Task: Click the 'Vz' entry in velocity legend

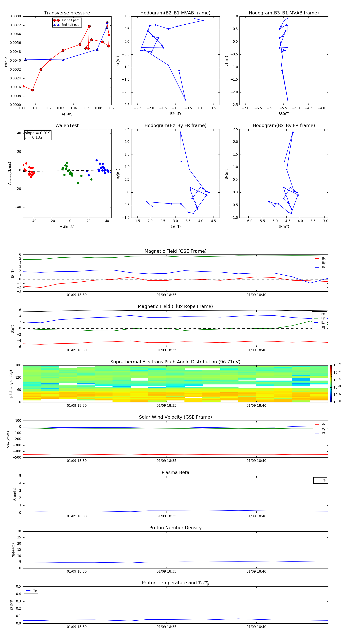Action: coord(320,433)
